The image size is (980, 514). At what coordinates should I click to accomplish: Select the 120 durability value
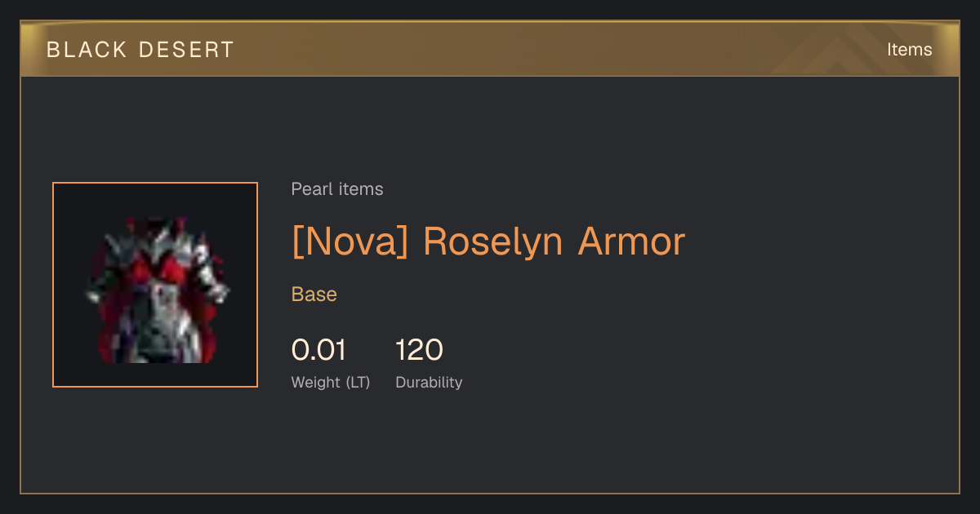(420, 350)
